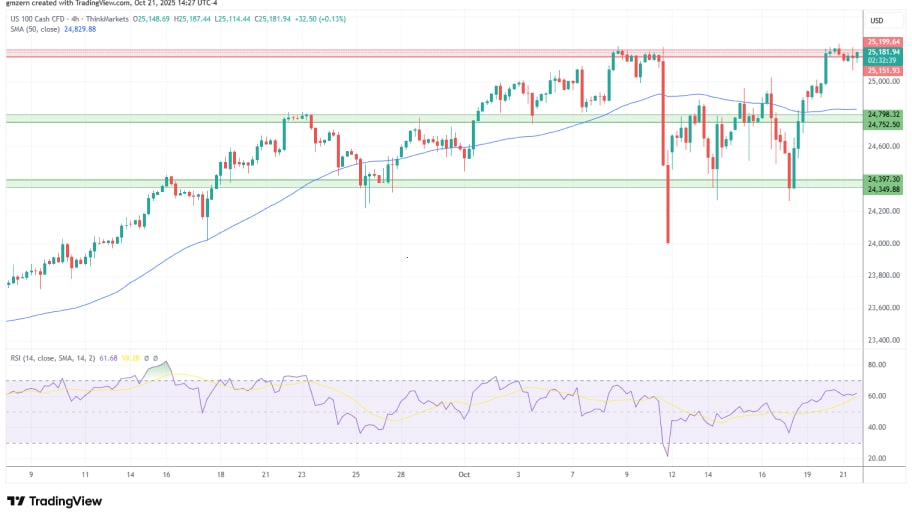Click the green 24,798.32 price label

pyautogui.click(x=883, y=115)
